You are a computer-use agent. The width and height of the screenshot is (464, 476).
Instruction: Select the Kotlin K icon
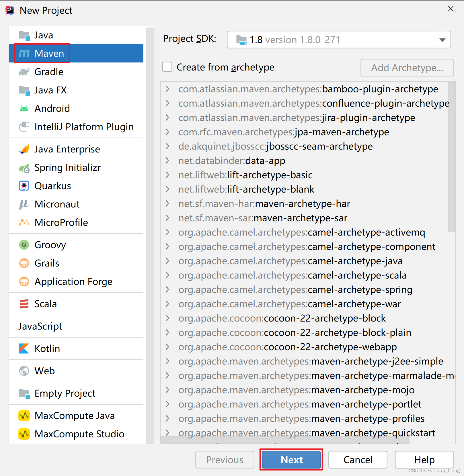click(24, 348)
